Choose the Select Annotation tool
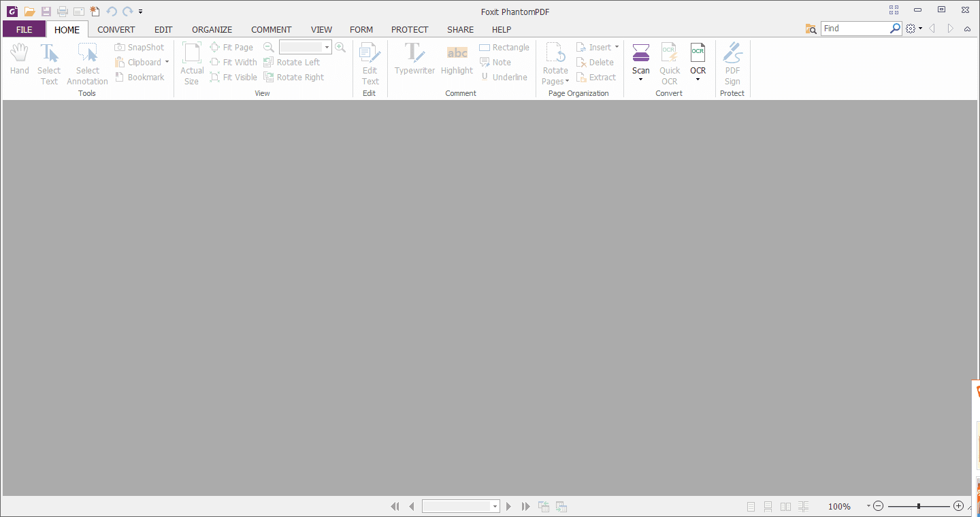 point(87,64)
